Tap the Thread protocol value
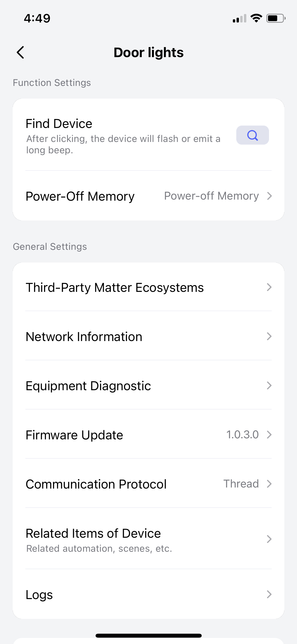This screenshot has height=644, width=297. coord(241,484)
